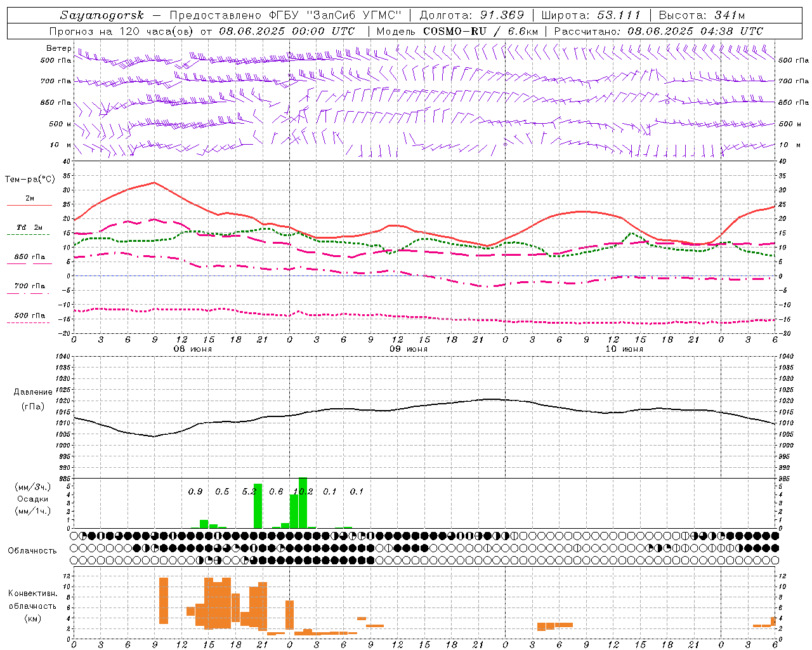
Task: Click the Долгота: 91.369 value
Action: (x=471, y=15)
